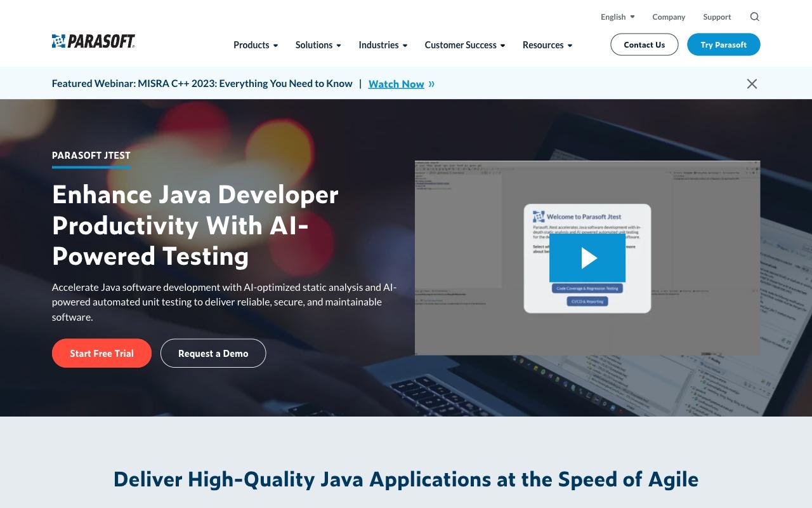
Task: Play the Jtest video
Action: (587, 258)
